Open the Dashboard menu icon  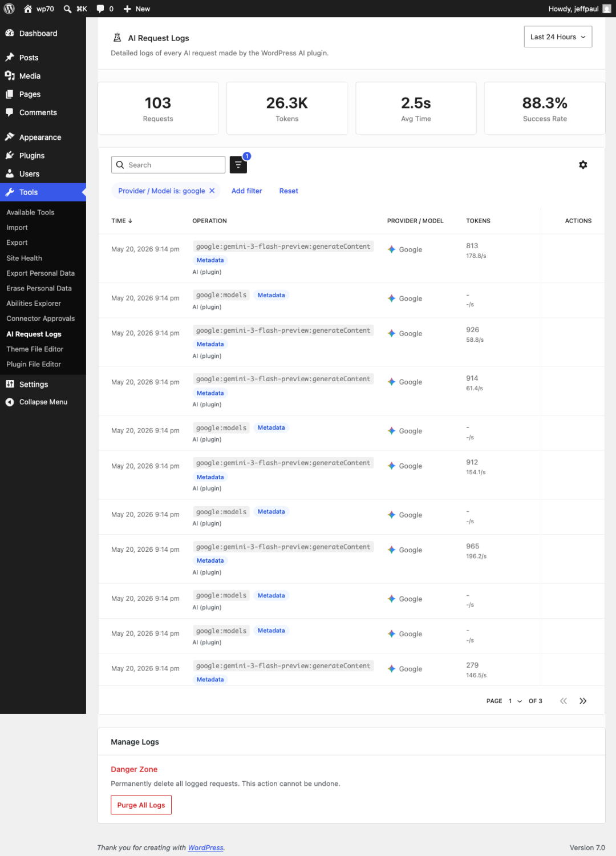[10, 33]
